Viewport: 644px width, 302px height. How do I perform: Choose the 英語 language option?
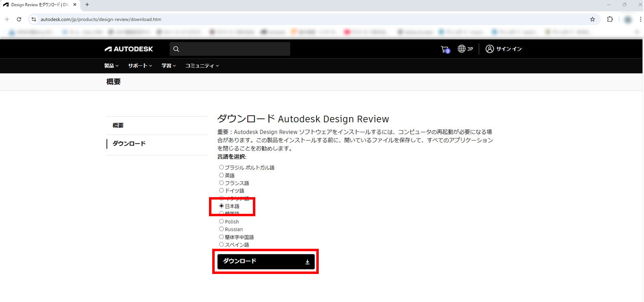coord(222,175)
